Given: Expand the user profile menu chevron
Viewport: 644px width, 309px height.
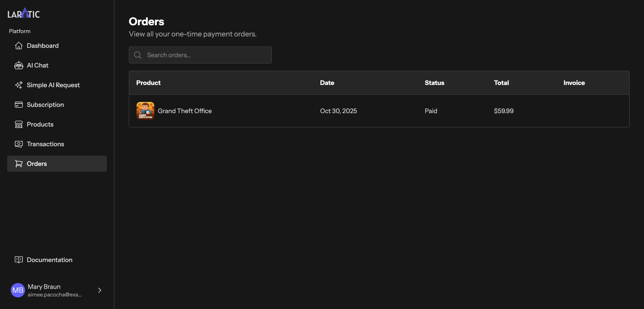Looking at the screenshot, I should coord(99,290).
